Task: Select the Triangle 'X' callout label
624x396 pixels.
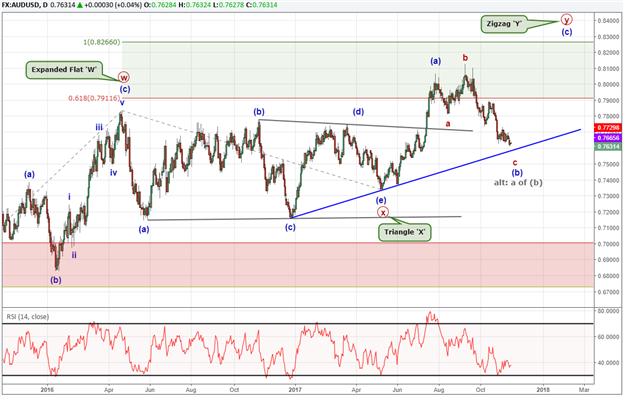Action: coord(405,232)
